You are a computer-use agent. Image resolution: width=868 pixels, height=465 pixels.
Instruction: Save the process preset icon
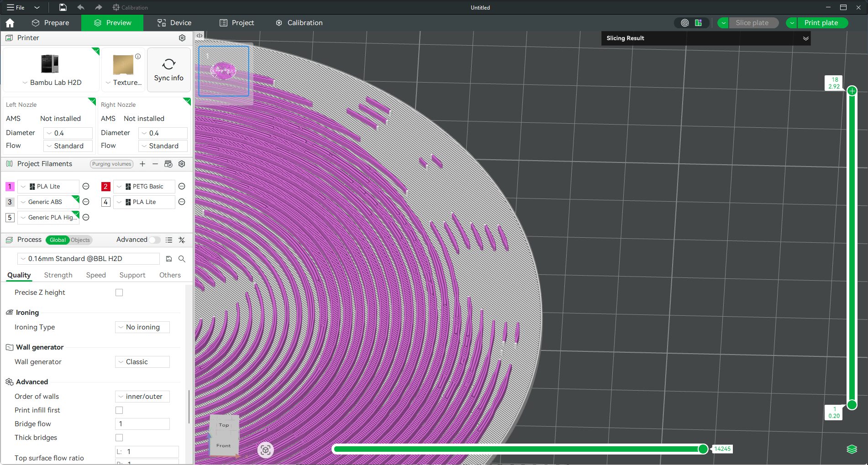coord(169,259)
